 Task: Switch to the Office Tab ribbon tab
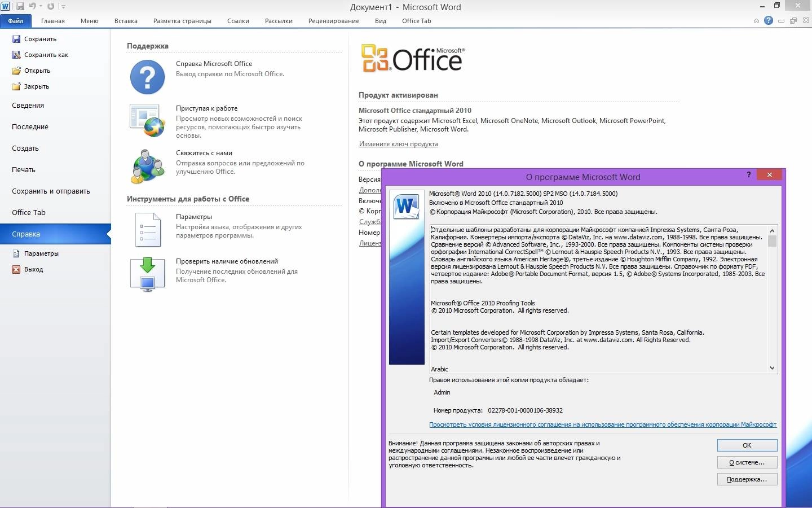[x=416, y=21]
